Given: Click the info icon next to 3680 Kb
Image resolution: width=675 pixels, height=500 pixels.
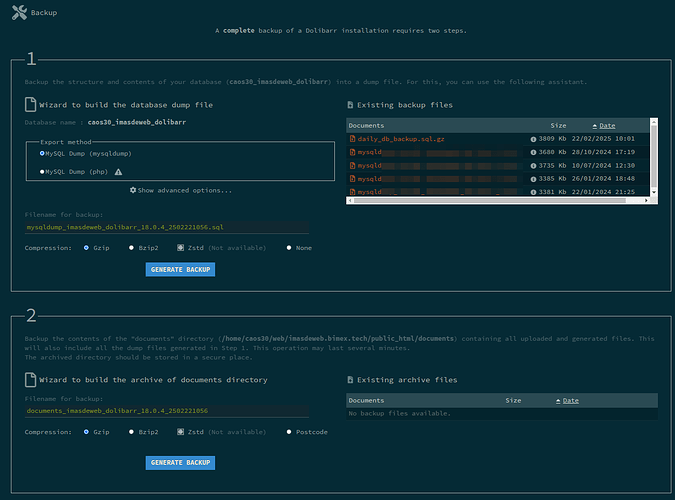Looking at the screenshot, I should [533, 152].
